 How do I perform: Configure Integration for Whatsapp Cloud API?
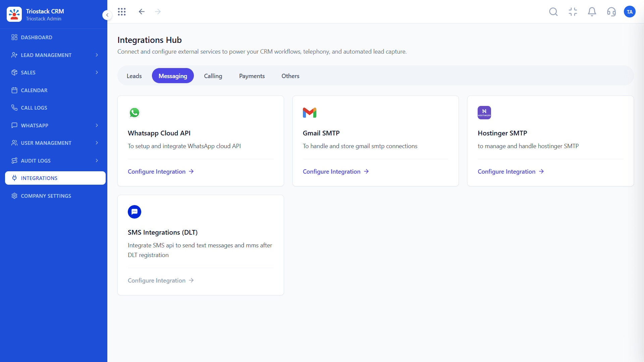[x=161, y=171]
